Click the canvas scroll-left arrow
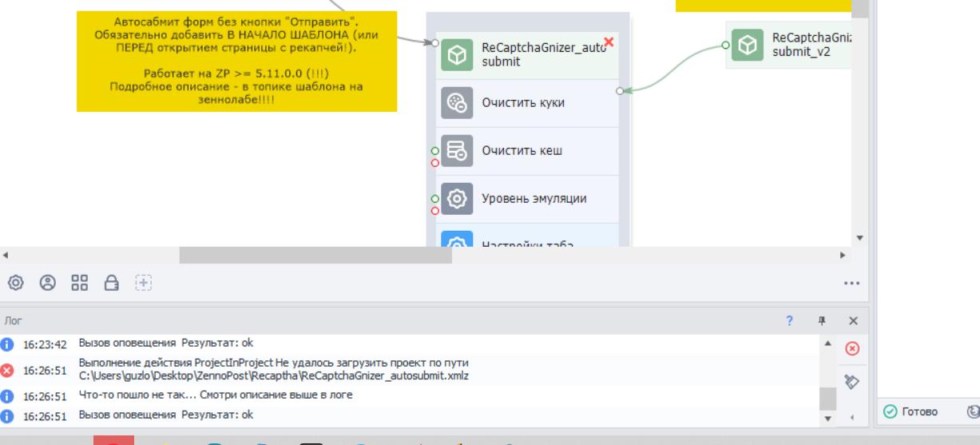Viewport: 980px width, 445px height. [6, 256]
